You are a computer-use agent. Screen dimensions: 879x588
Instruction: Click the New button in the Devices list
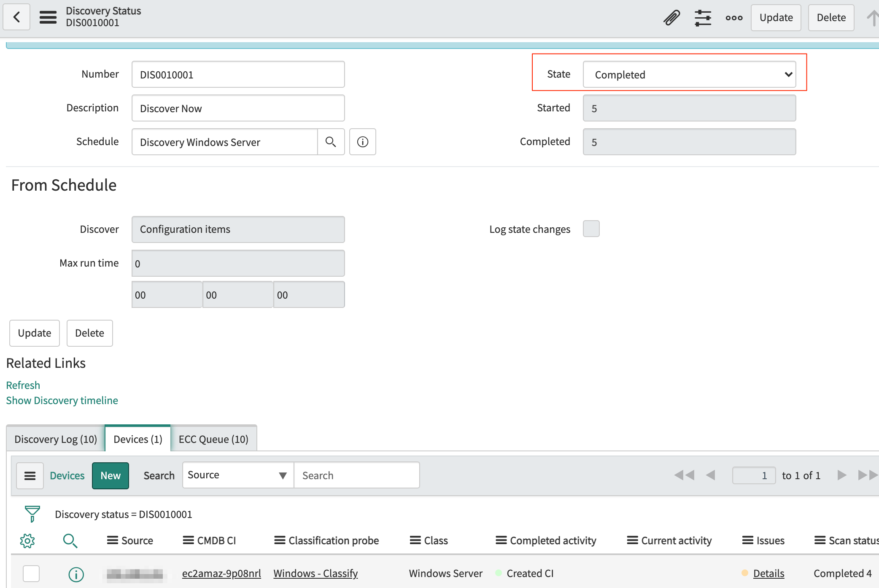110,475
